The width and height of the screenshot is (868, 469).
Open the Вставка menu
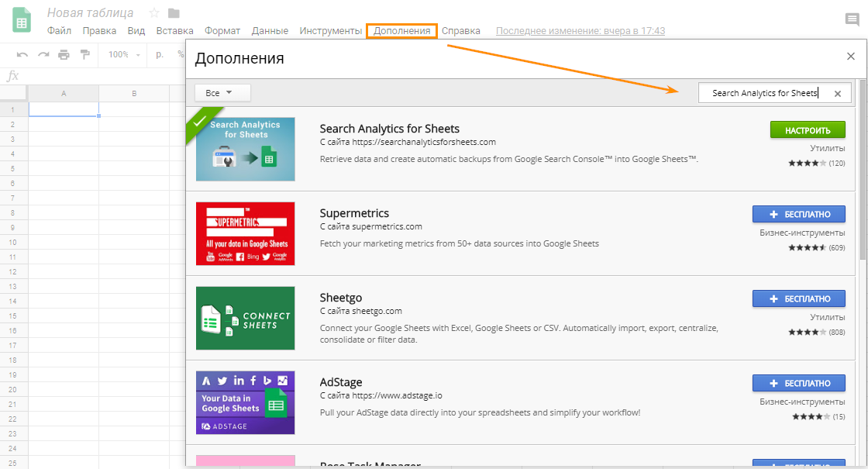(174, 31)
